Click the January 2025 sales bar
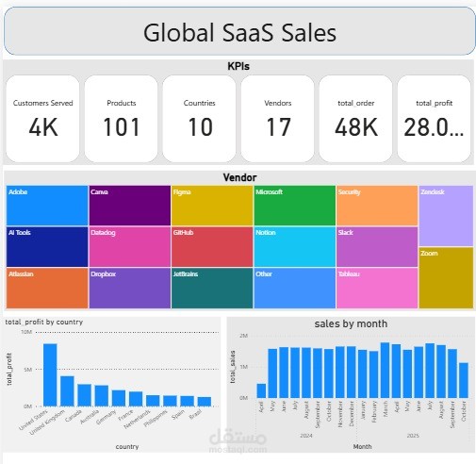The width and height of the screenshot is (476, 464). (x=363, y=373)
